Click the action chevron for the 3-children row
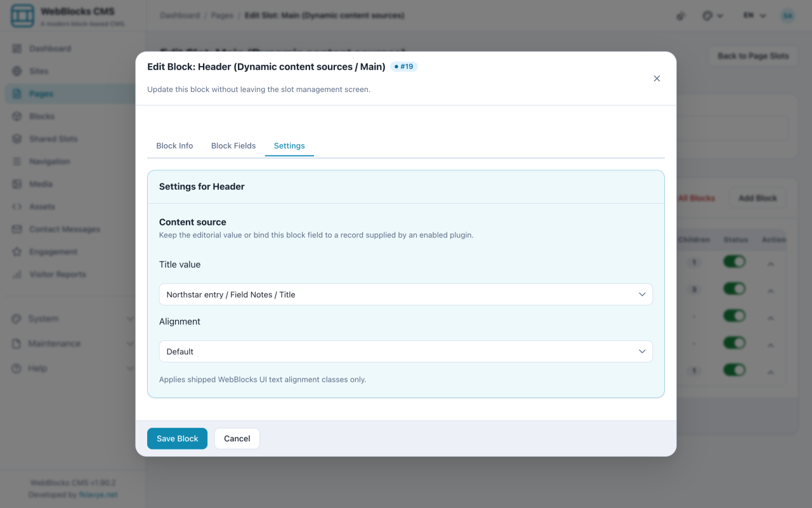The width and height of the screenshot is (812, 508). 771,290
